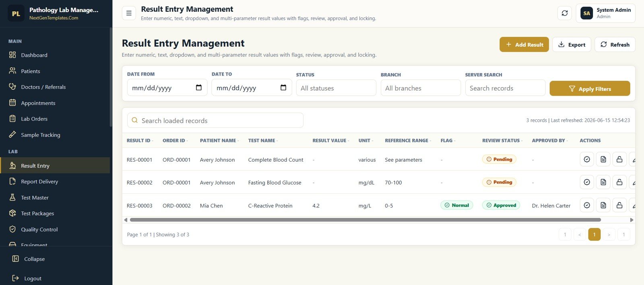
Task: Open the Quality Control shield icon
Action: pos(12,229)
